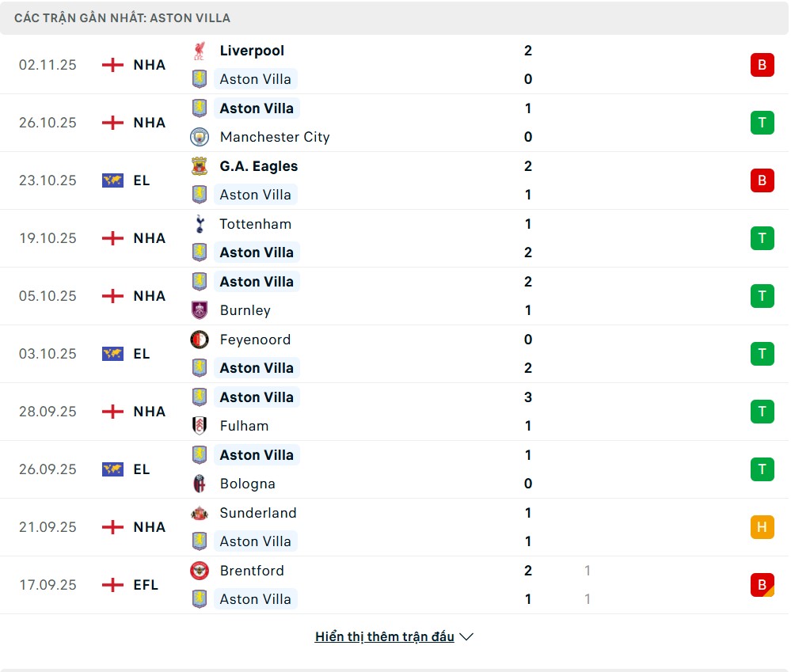The width and height of the screenshot is (791, 672).
Task: Select the Europa League flag icon on 23.10.25
Action: coord(112,180)
